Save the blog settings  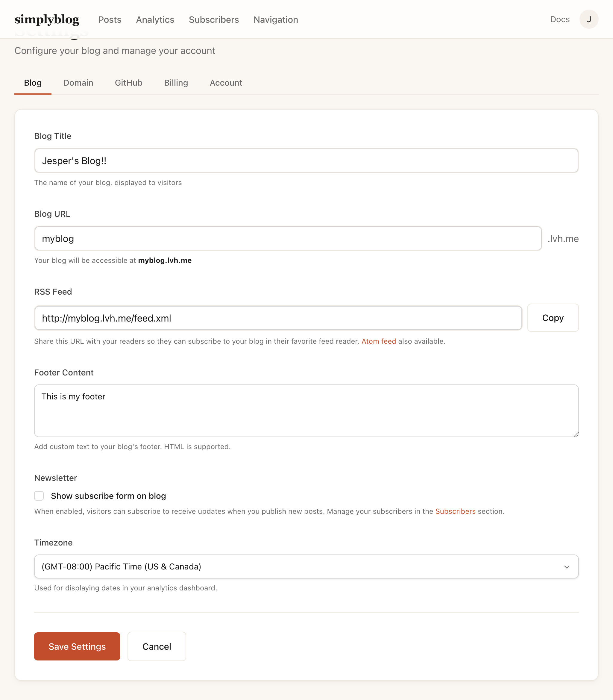(x=77, y=646)
